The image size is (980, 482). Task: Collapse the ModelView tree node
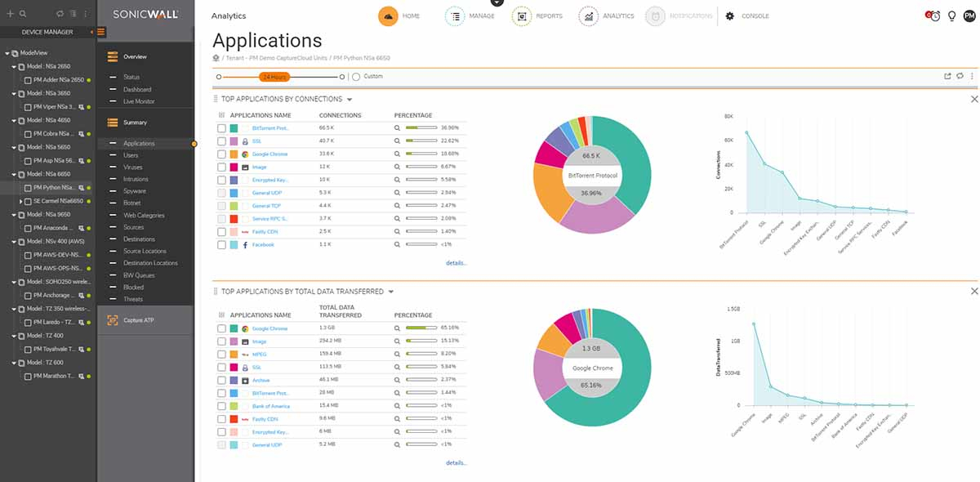point(7,53)
